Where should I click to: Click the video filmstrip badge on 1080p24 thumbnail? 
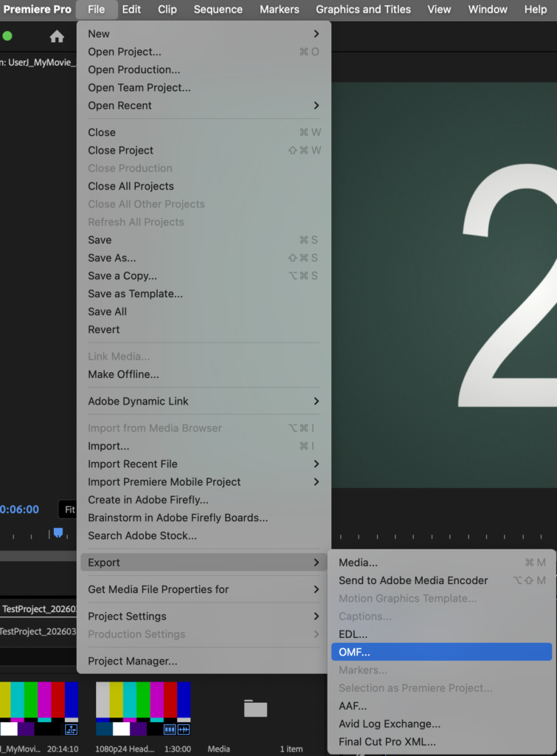click(x=169, y=729)
